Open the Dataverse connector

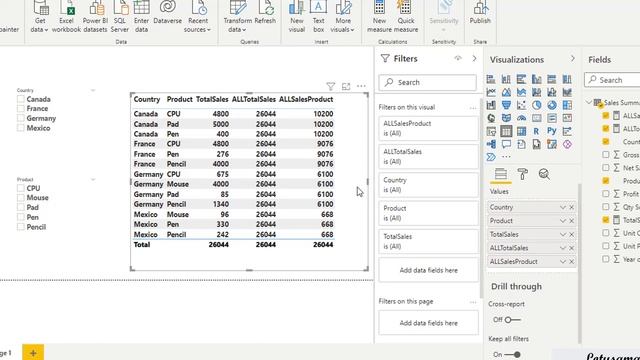tap(167, 13)
